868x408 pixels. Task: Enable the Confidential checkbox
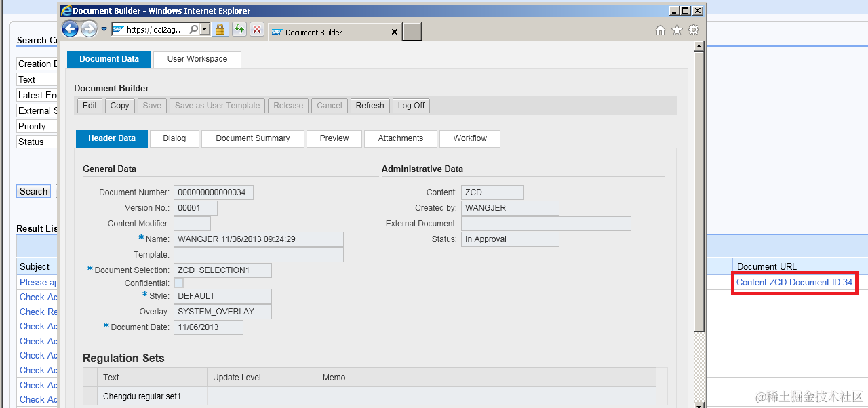coord(178,283)
